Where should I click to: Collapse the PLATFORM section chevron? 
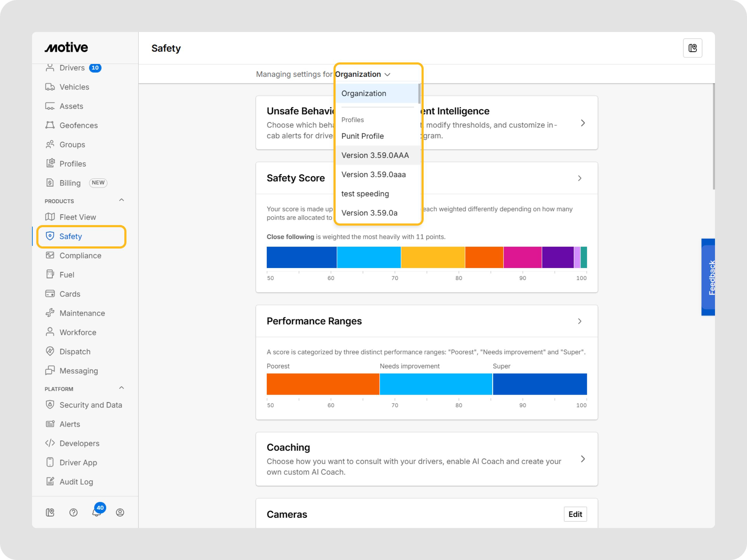pos(122,388)
